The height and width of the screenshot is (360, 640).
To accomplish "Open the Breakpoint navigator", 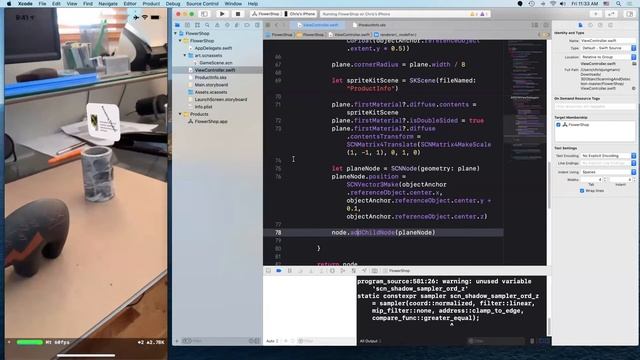I will pyautogui.click(x=247, y=25).
